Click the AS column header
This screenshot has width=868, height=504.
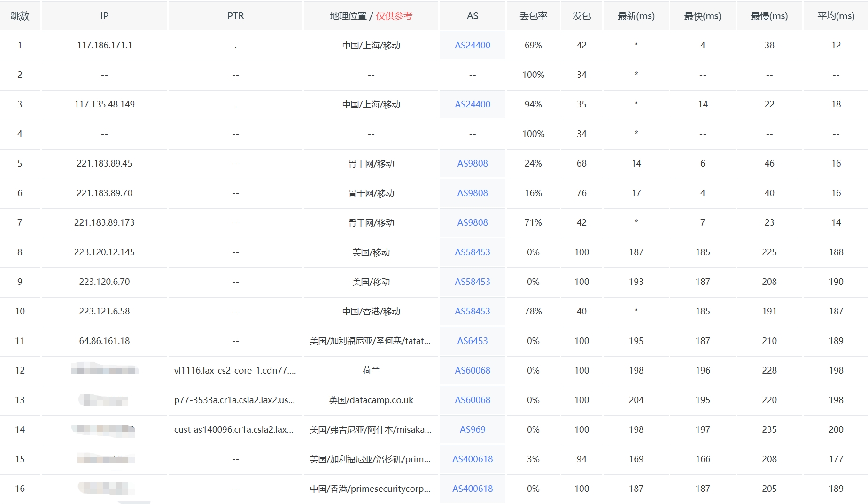click(473, 16)
